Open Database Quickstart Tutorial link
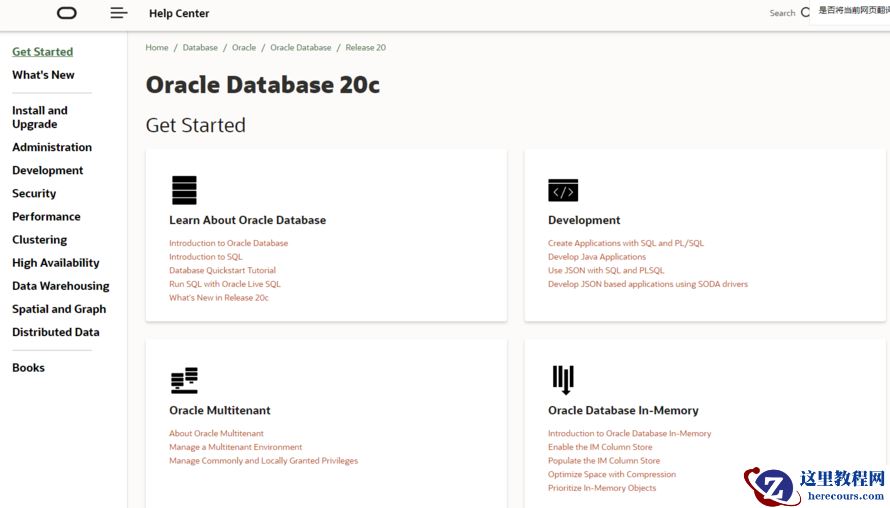The width and height of the screenshot is (890, 508). (222, 270)
